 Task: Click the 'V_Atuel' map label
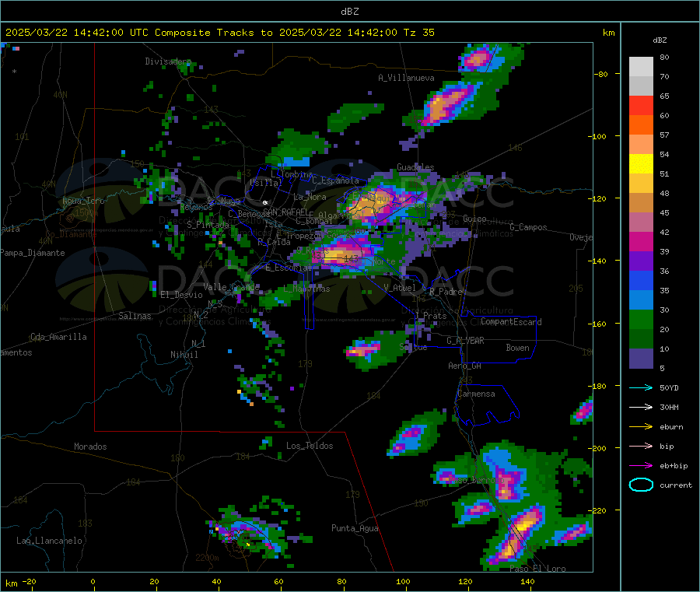coord(400,288)
